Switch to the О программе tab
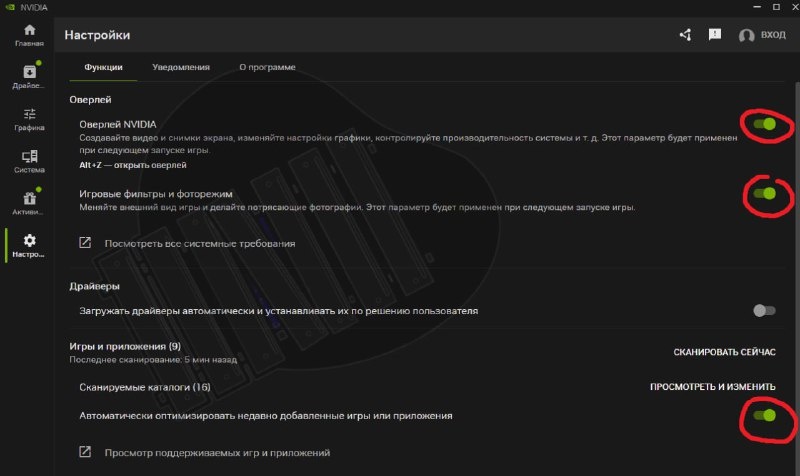Viewport: 800px width, 476px height. click(x=267, y=67)
